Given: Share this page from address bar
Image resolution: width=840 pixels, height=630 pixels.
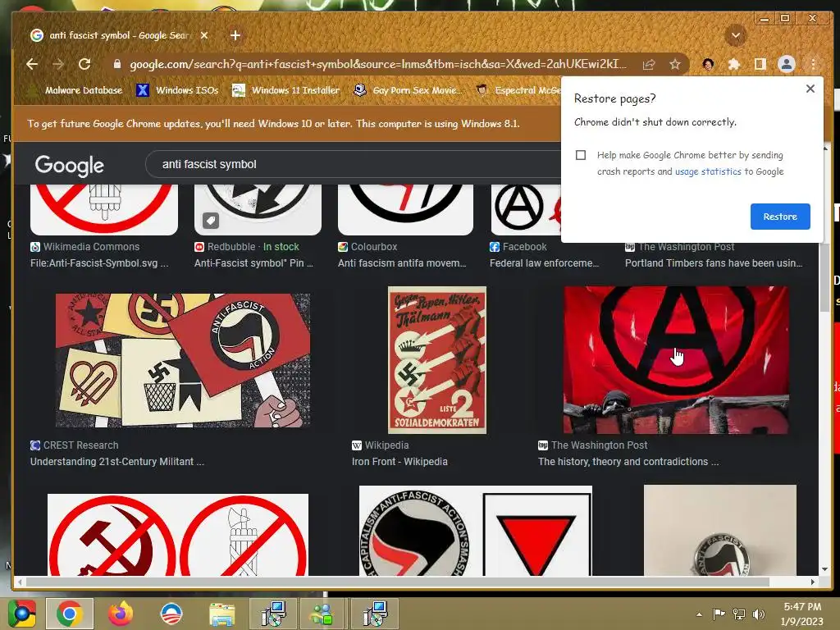Looking at the screenshot, I should 649,64.
